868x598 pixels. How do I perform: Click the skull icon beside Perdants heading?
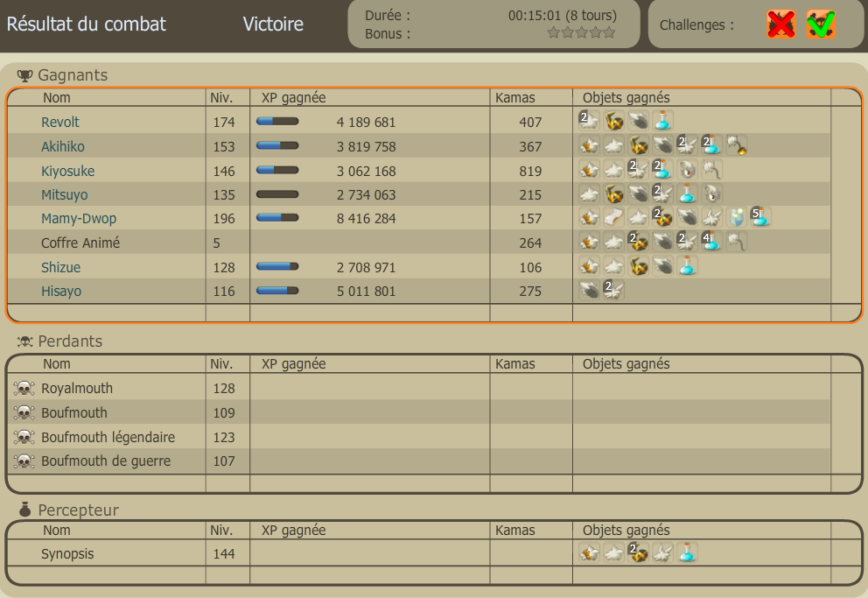[24, 341]
